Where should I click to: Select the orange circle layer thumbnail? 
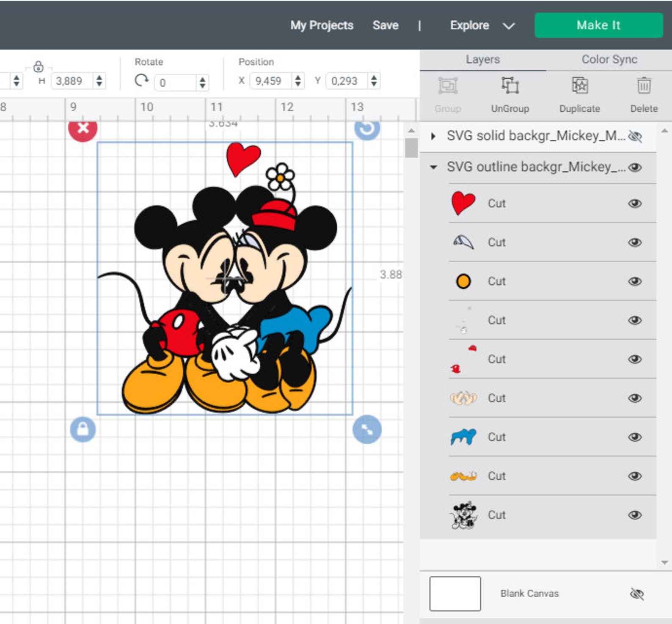point(463,281)
